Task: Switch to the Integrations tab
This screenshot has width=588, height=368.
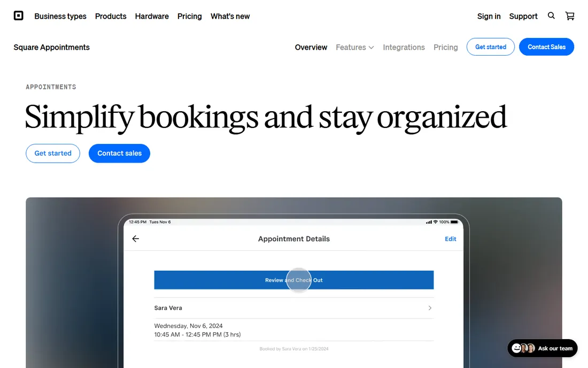Action: coord(404,47)
